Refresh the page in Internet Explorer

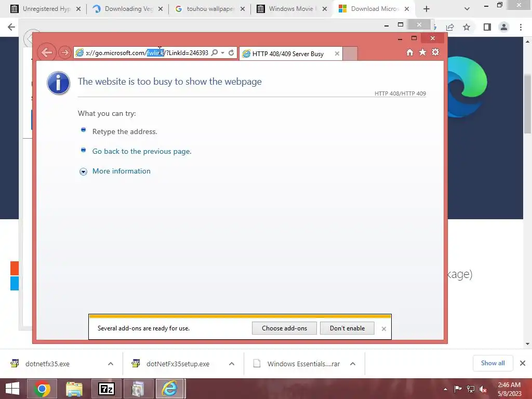pos(231,52)
